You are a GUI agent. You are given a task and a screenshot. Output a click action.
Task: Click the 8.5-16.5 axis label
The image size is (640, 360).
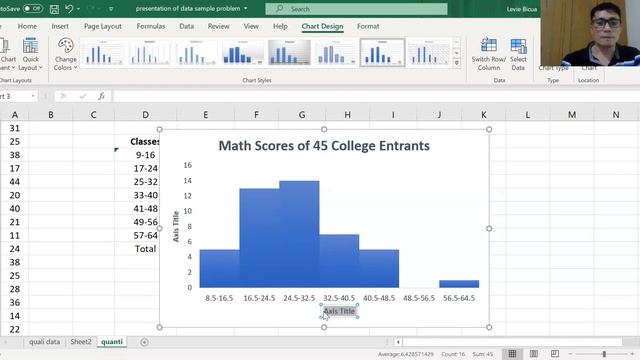pos(219,298)
